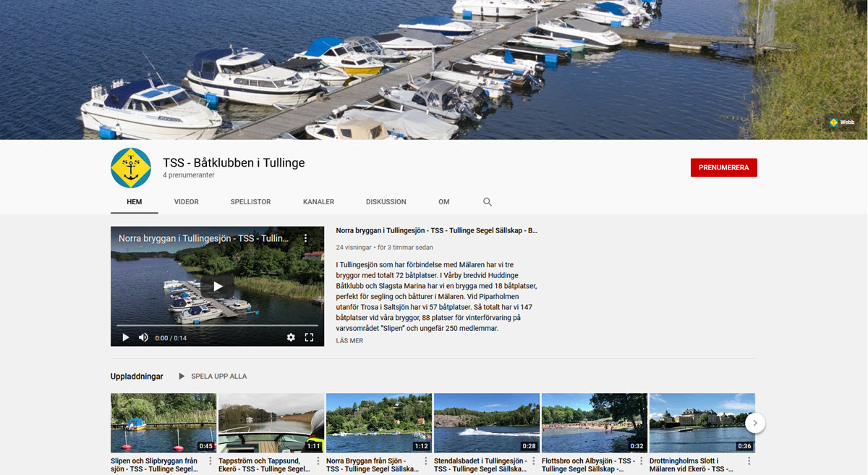The image size is (868, 475).
Task: Switch to the VIDEOR tab
Action: pyautogui.click(x=187, y=202)
